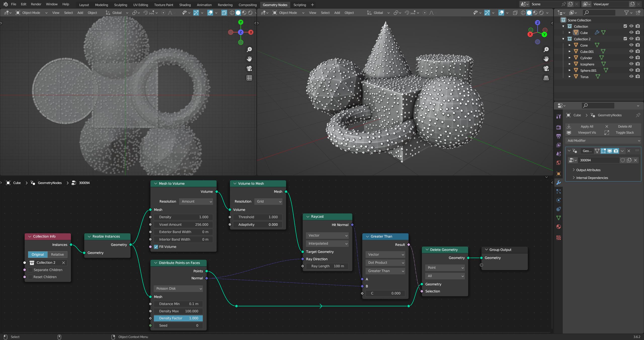Open Mesh to Volume Resolution Amount dropdown
This screenshot has width=644, height=340.
click(x=196, y=201)
